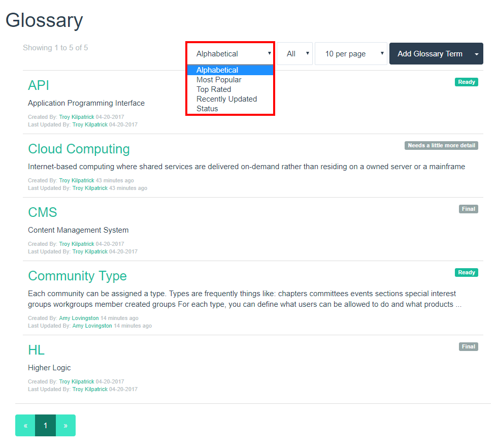Open the Add Glossary Term caret menu

(476, 54)
